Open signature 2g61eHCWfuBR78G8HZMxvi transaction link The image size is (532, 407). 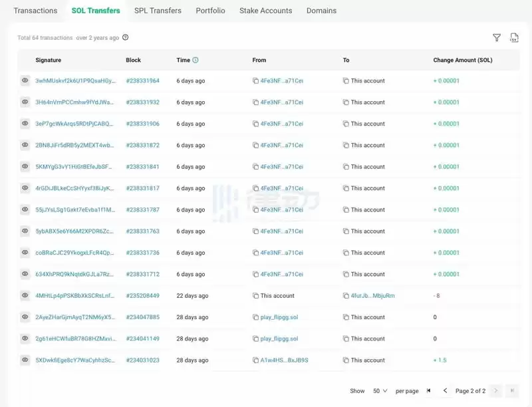(74, 339)
